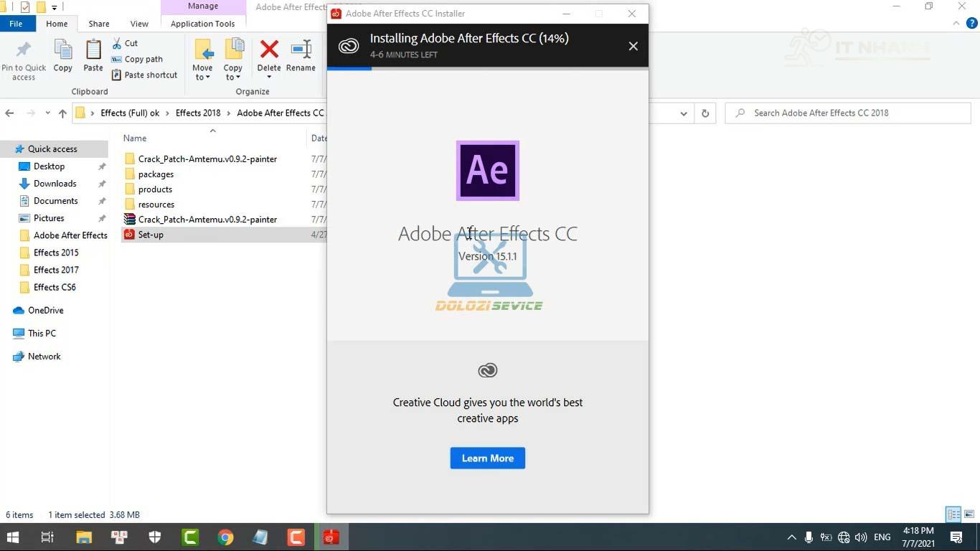980x551 pixels.
Task: Switch to the View ribbon tab
Action: [x=139, y=24]
